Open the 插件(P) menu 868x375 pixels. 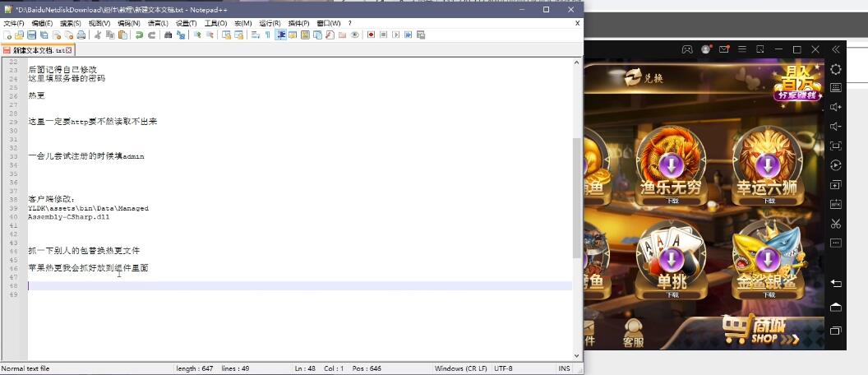[299, 23]
